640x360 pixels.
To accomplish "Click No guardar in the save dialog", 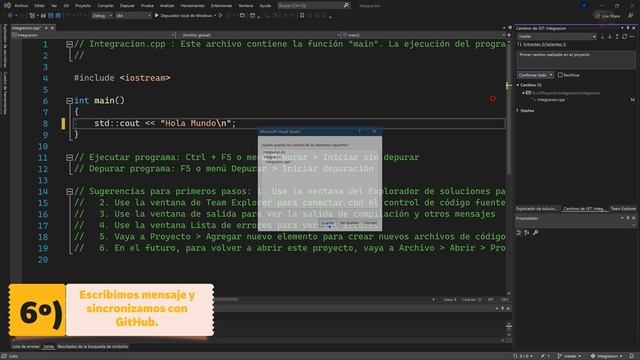I will click(349, 223).
